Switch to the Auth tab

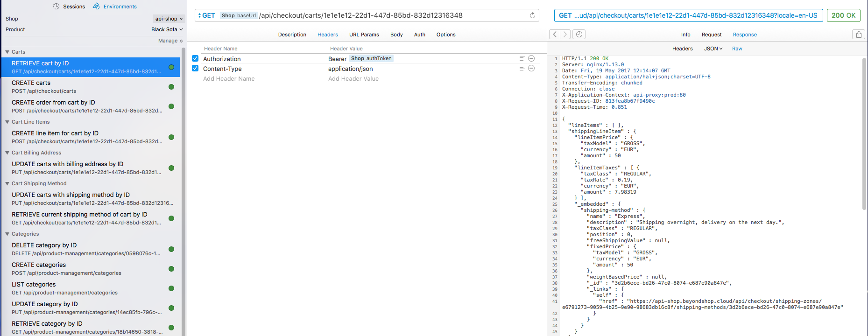click(x=420, y=35)
